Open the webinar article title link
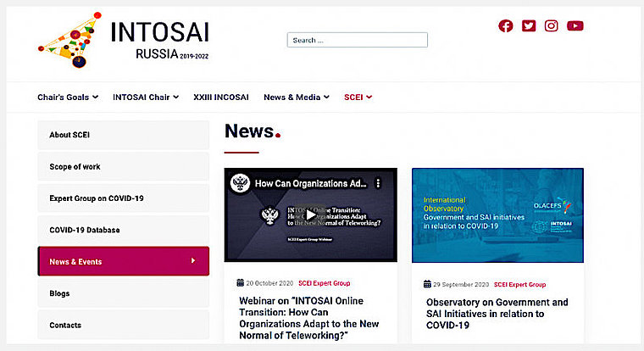The height and width of the screenshot is (351, 644). pyautogui.click(x=308, y=318)
